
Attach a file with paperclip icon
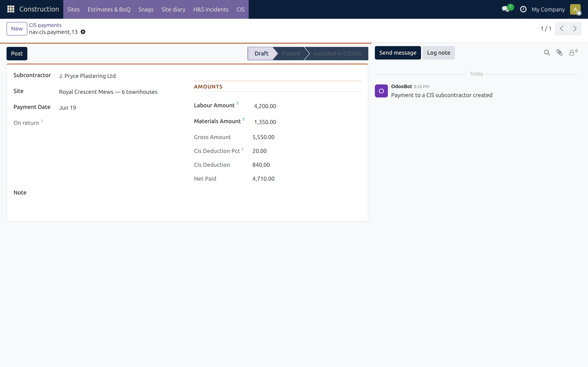click(x=559, y=53)
